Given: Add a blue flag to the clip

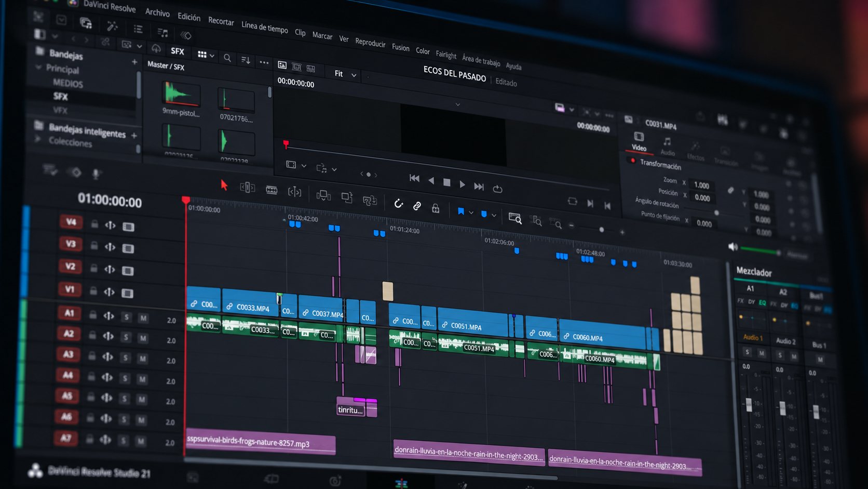Looking at the screenshot, I should [460, 211].
